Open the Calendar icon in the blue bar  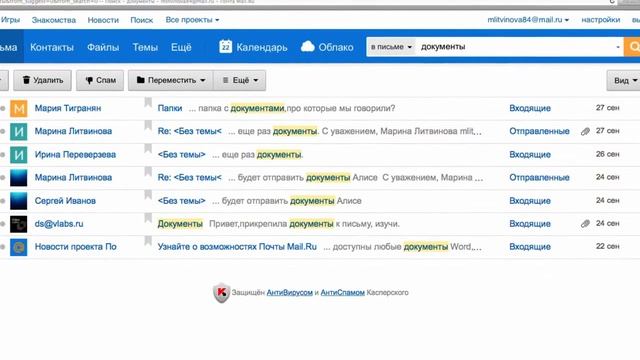225,47
